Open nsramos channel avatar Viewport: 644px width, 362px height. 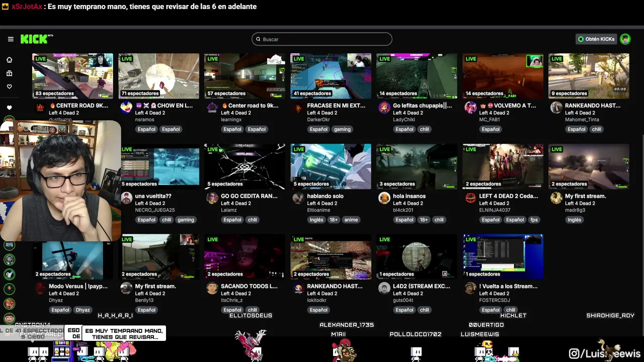126,108
